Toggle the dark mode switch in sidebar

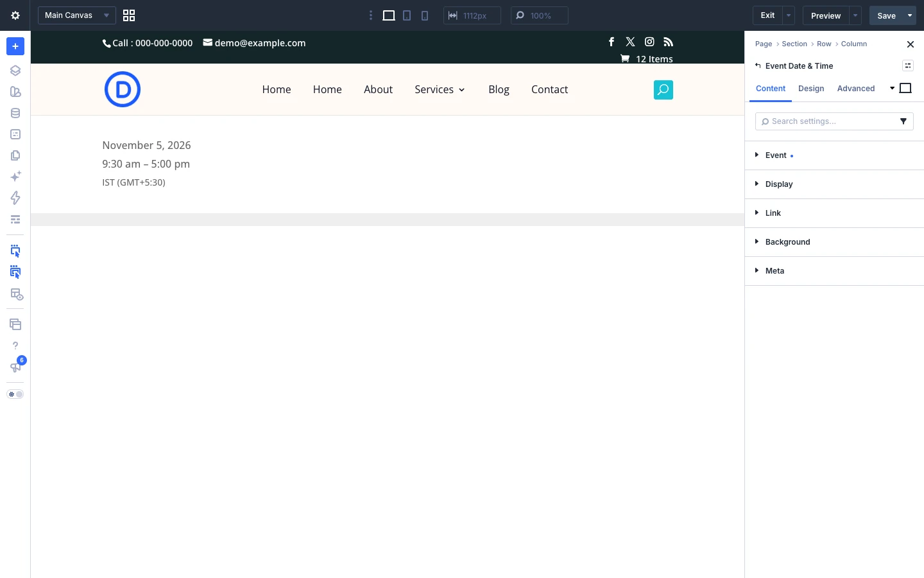click(x=15, y=394)
